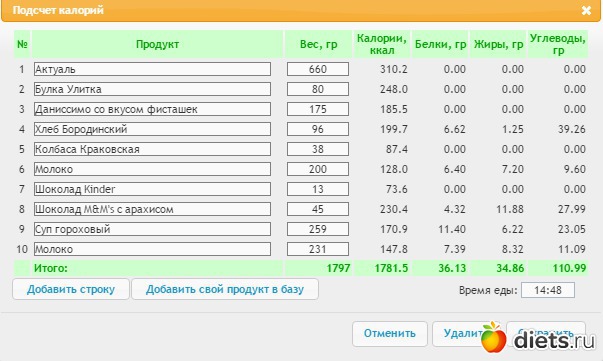Image resolution: width=603 pixels, height=361 pixels.
Task: Select the Актуаль product name field
Action: coord(152,69)
